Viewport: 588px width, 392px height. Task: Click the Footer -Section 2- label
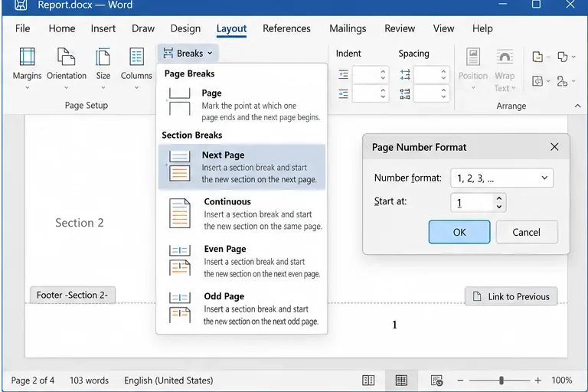click(x=73, y=295)
